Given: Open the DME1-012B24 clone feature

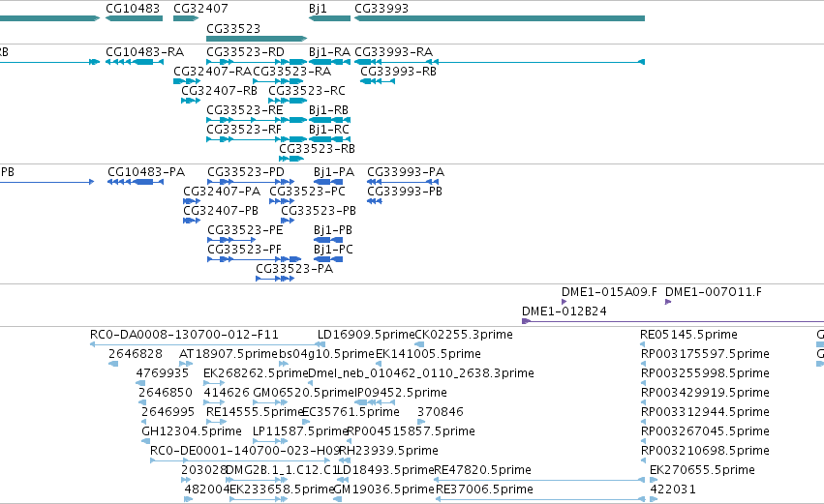Looking at the screenshot, I should 673,321.
